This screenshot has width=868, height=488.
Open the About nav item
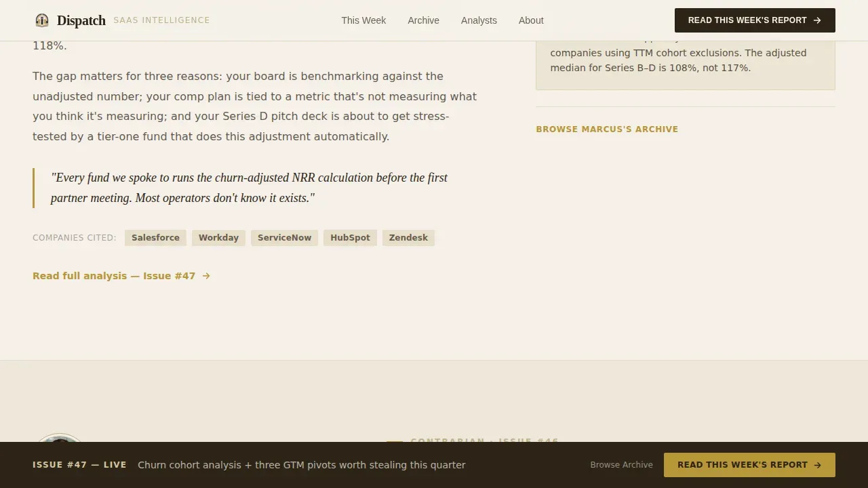[531, 20]
